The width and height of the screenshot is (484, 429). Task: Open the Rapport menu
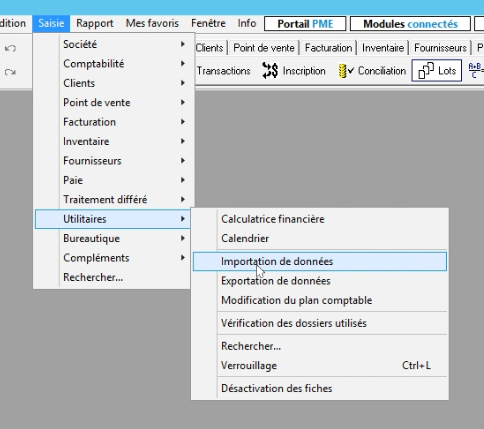coord(95,23)
